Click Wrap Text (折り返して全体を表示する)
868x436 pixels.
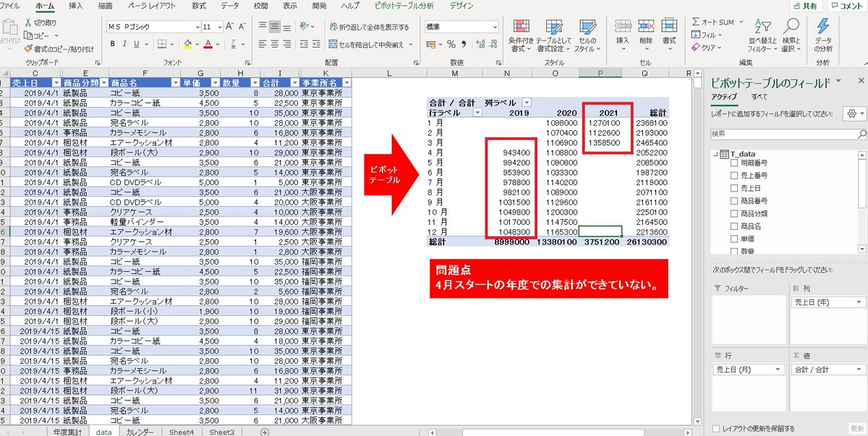coord(369,27)
